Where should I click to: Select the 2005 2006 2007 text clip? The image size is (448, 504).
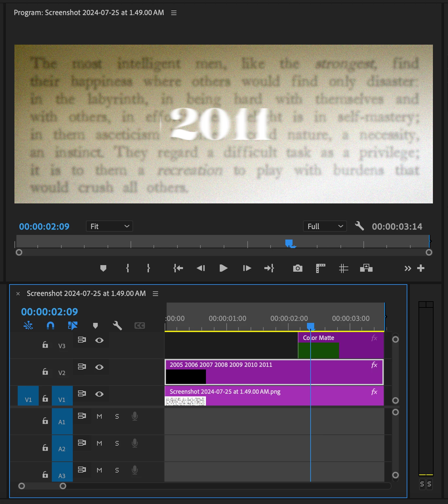point(274,372)
